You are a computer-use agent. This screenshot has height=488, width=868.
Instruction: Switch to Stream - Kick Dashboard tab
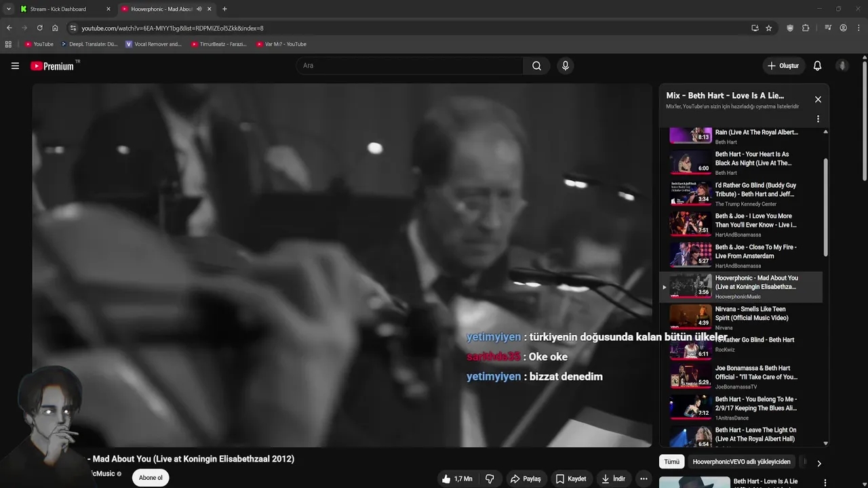point(66,9)
